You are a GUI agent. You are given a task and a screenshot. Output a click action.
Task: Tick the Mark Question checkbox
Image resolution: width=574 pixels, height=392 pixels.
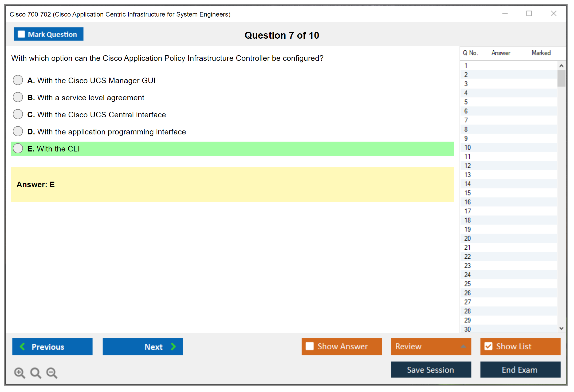point(21,34)
